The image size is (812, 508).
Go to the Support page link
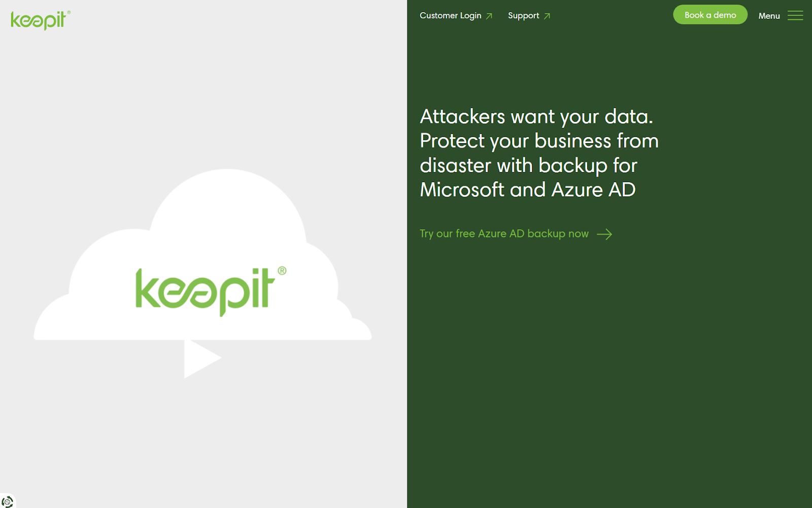(x=523, y=16)
